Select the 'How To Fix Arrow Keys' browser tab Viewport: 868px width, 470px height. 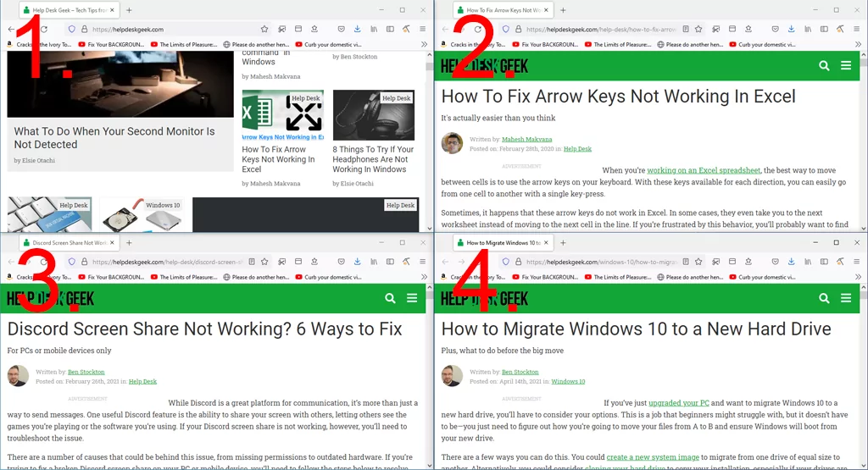(x=499, y=10)
